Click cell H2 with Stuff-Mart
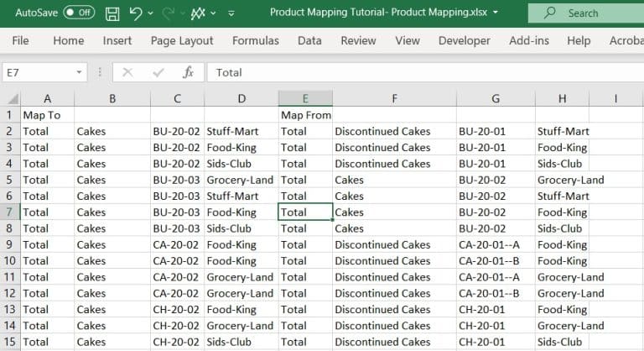The image size is (644, 351). (563, 131)
